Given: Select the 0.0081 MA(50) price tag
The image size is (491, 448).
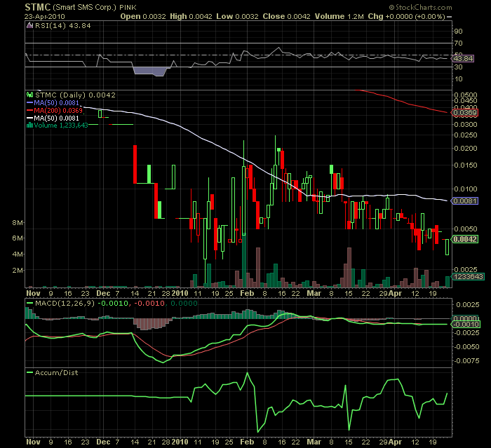Looking at the screenshot, I should (x=466, y=201).
